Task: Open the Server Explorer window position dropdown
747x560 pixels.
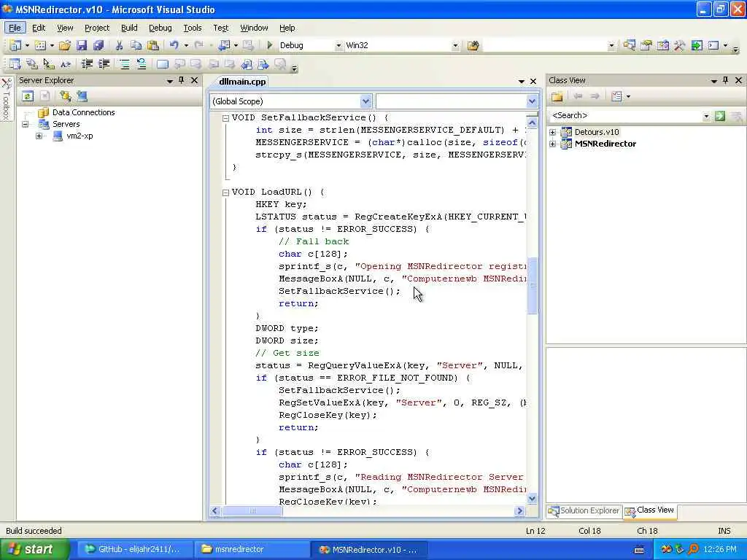Action: pos(169,81)
